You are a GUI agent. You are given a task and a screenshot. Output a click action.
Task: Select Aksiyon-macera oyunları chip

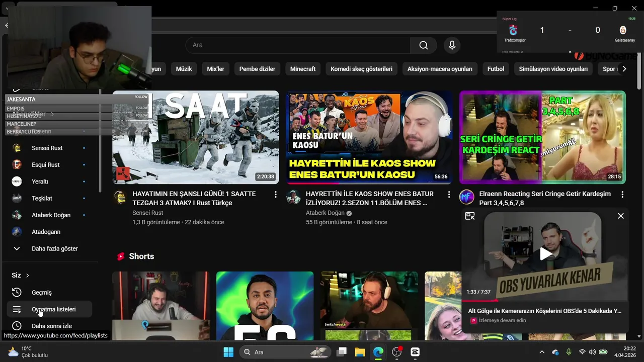click(x=440, y=69)
